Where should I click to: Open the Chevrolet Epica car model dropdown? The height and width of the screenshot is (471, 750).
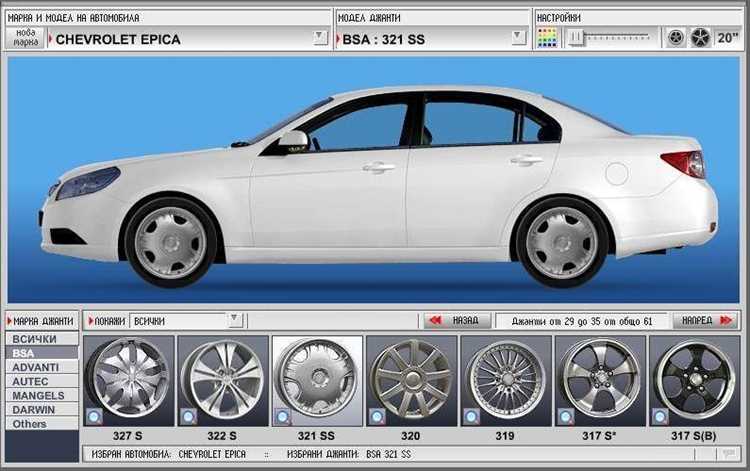(320, 37)
